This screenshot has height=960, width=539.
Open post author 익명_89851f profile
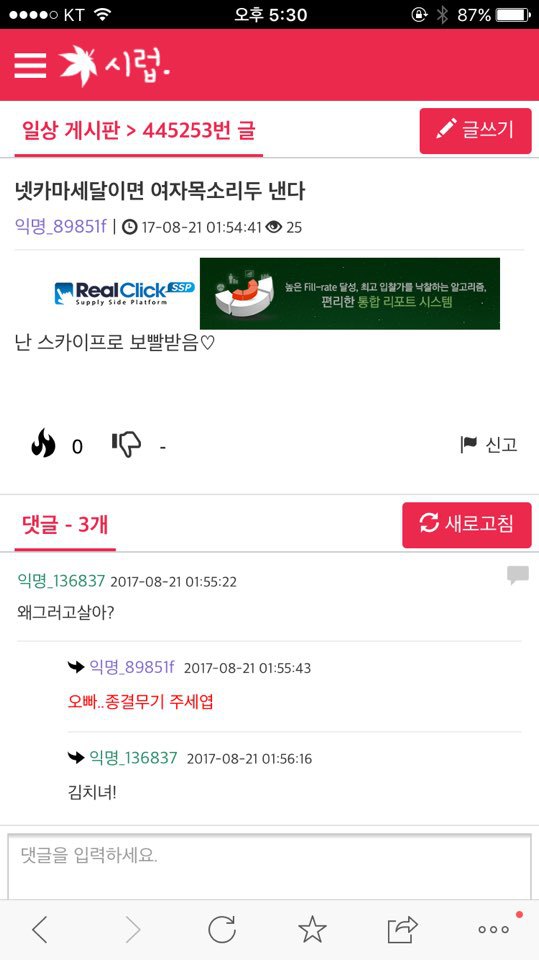click(x=61, y=227)
